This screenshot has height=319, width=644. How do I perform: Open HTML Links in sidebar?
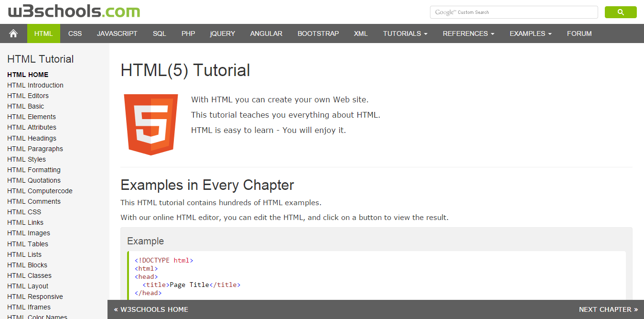[x=25, y=222]
